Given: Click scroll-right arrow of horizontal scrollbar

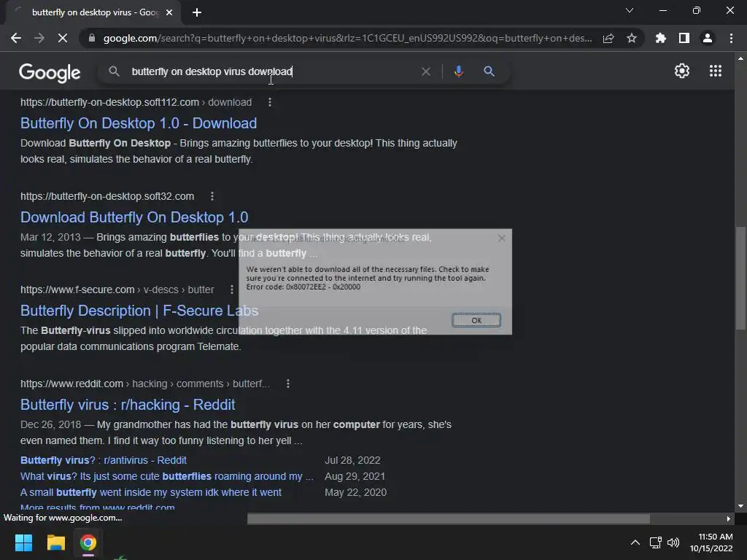Looking at the screenshot, I should coord(729,518).
